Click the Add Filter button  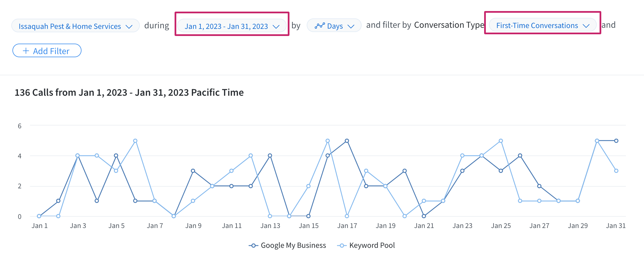point(47,51)
